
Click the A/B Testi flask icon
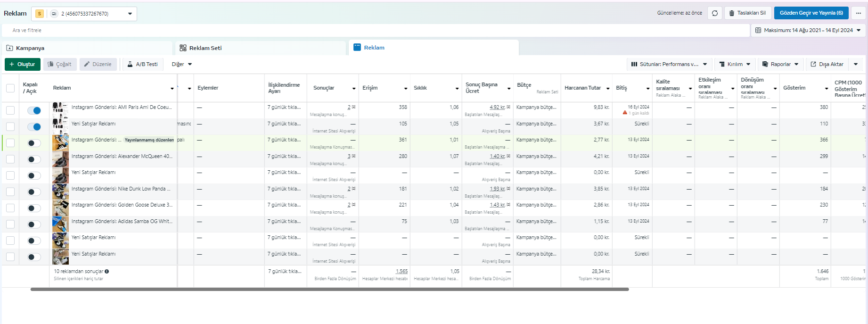click(130, 64)
